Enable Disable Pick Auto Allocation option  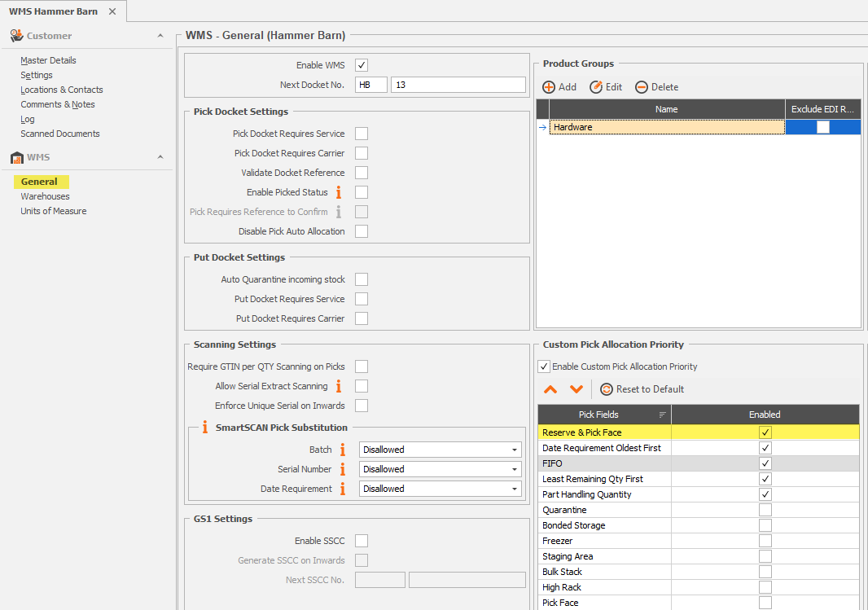coord(362,231)
